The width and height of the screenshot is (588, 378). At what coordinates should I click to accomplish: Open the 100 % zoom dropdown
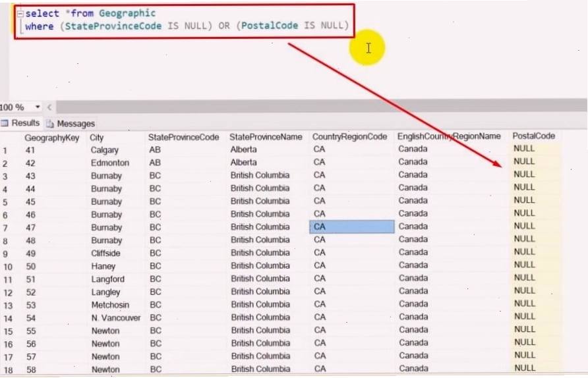pyautogui.click(x=38, y=107)
